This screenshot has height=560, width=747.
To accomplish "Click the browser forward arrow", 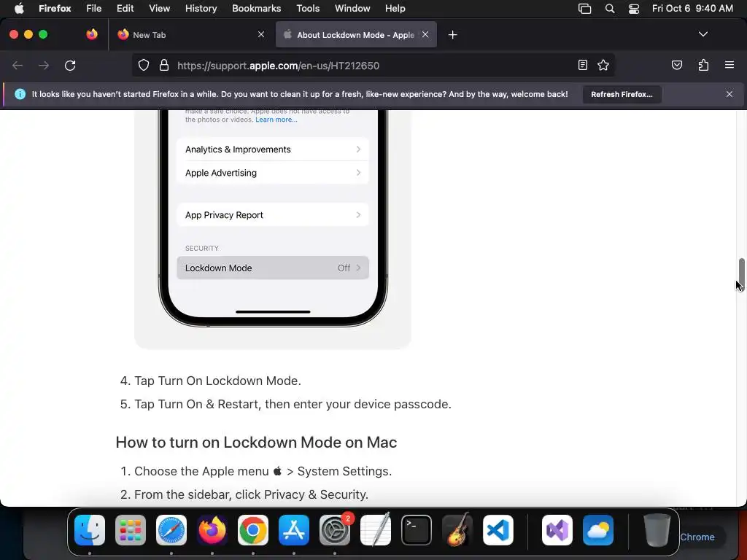I will [44, 65].
